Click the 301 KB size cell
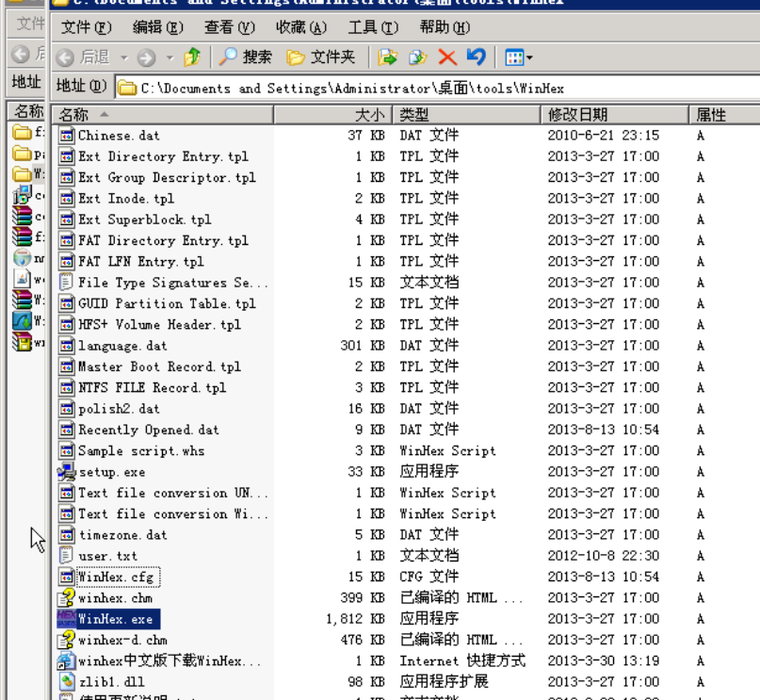760x700 pixels. click(x=363, y=345)
